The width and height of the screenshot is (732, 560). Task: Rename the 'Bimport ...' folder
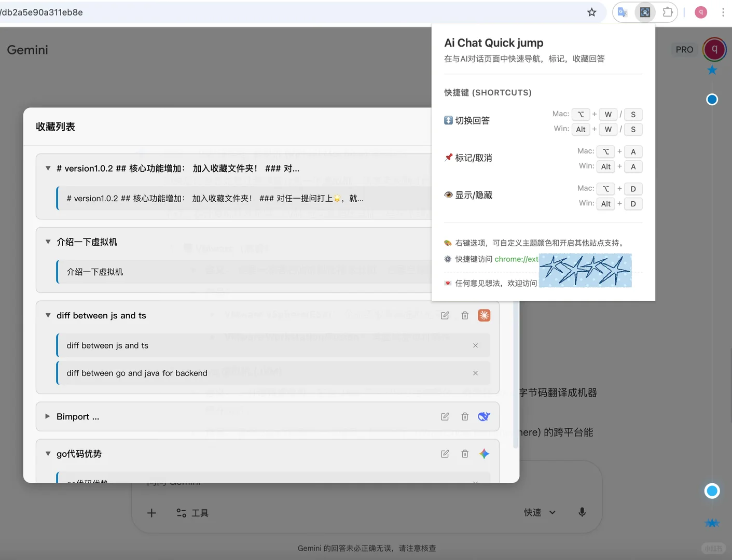[x=445, y=416]
